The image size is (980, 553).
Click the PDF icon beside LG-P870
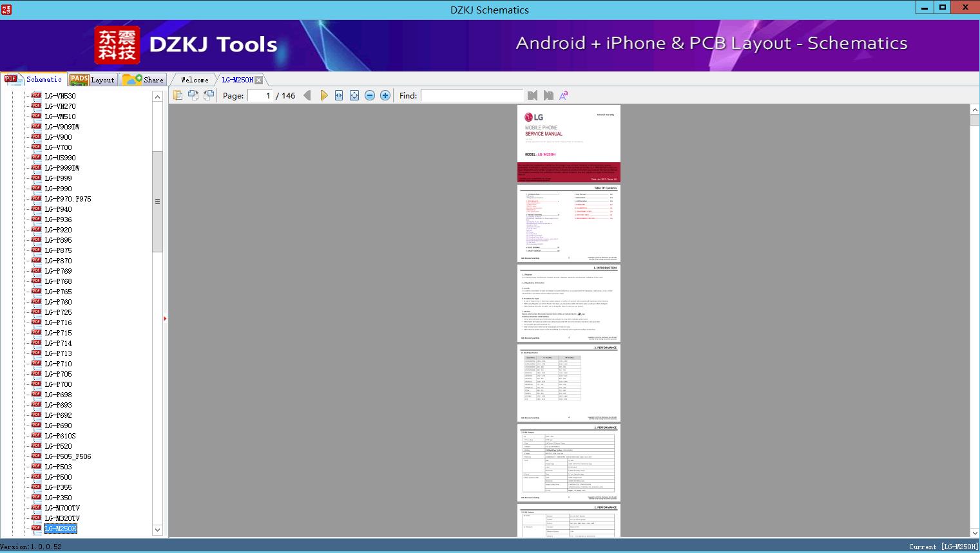point(36,260)
